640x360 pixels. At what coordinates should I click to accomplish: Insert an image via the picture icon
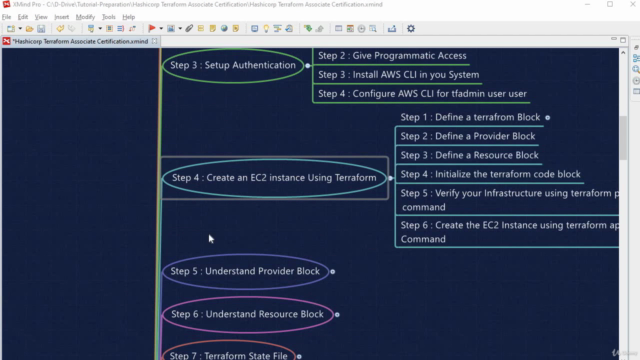[171, 29]
